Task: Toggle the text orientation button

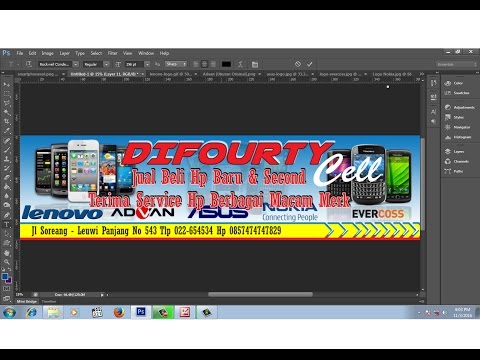Action: [29, 64]
